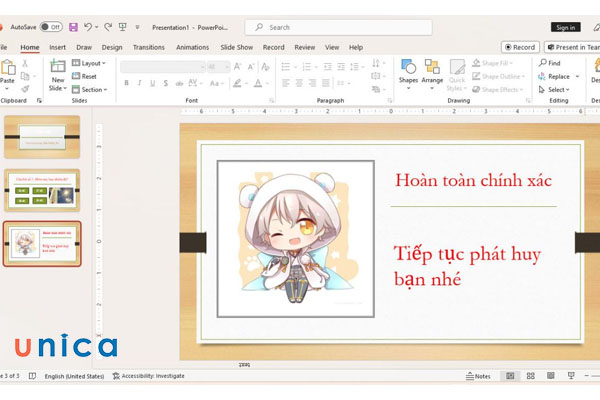Click the Bullets list icon
This screenshot has height=400, width=600.
pyautogui.click(x=286, y=67)
